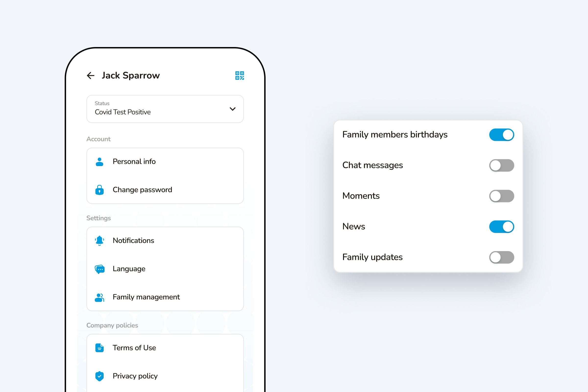Click the Company policies section label

point(112,325)
